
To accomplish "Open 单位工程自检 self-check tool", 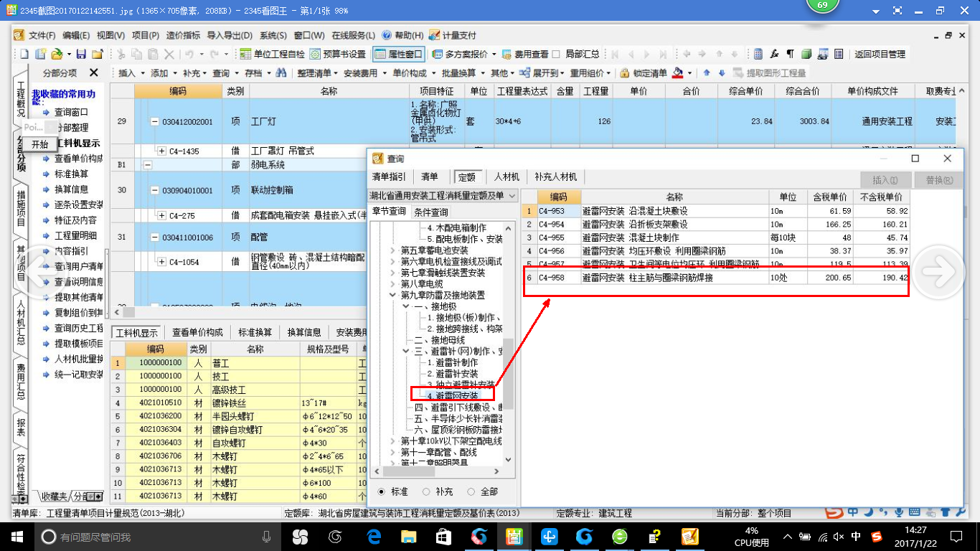I will (x=272, y=54).
